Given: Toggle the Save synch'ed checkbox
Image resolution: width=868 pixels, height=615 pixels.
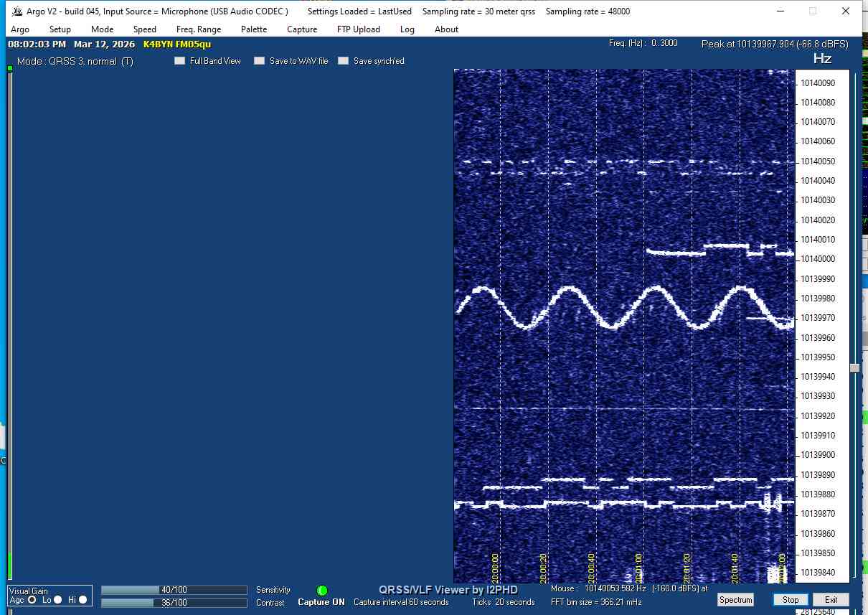Looking at the screenshot, I should [344, 61].
